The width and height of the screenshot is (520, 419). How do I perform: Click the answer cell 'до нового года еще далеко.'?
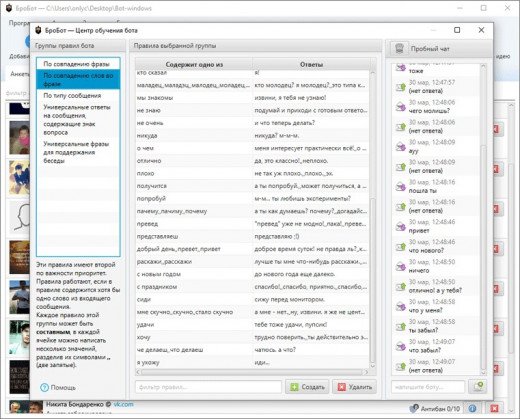[x=311, y=274]
